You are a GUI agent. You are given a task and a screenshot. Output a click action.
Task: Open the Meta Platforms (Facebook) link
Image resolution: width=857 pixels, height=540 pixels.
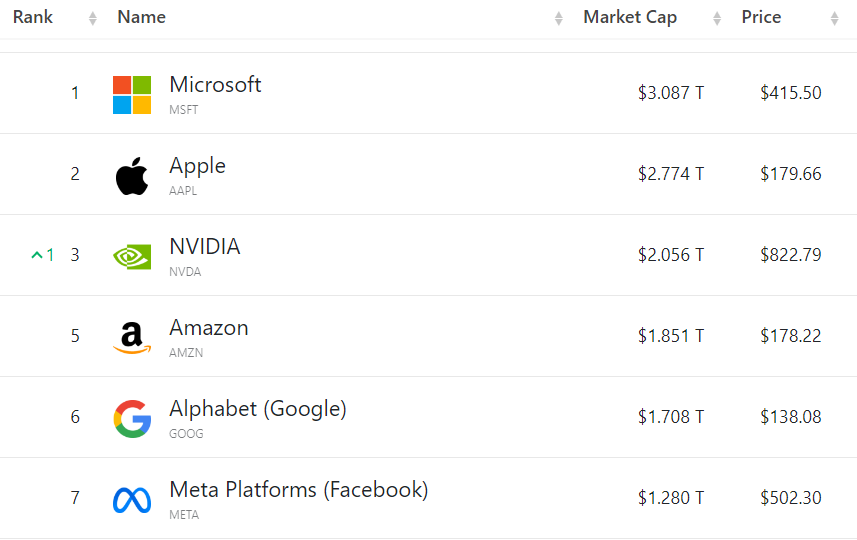pyautogui.click(x=298, y=490)
